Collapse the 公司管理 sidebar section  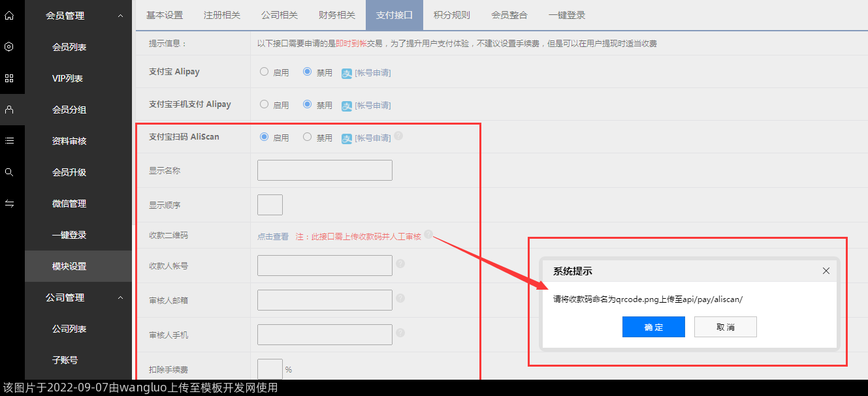(120, 297)
